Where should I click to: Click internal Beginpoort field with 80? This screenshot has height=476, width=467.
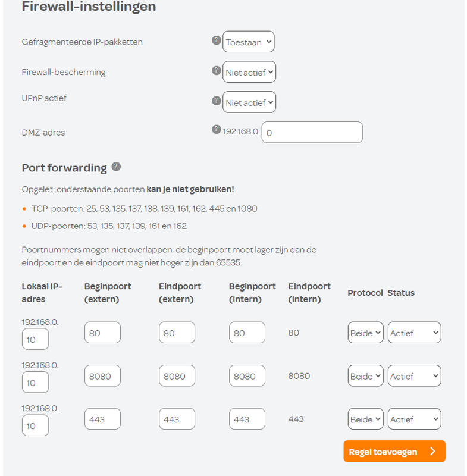tap(247, 333)
